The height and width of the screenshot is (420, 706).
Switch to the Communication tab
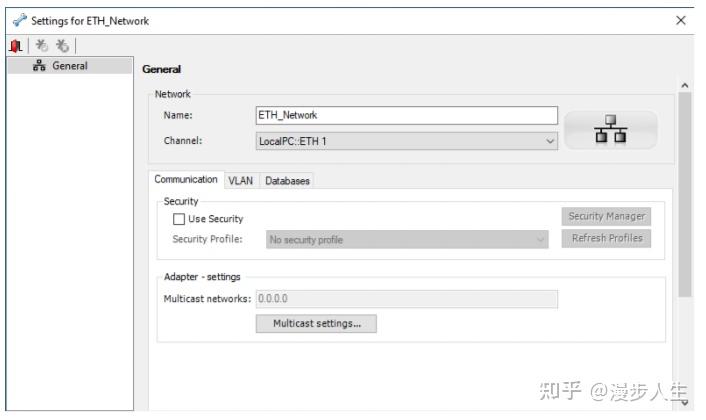[186, 180]
